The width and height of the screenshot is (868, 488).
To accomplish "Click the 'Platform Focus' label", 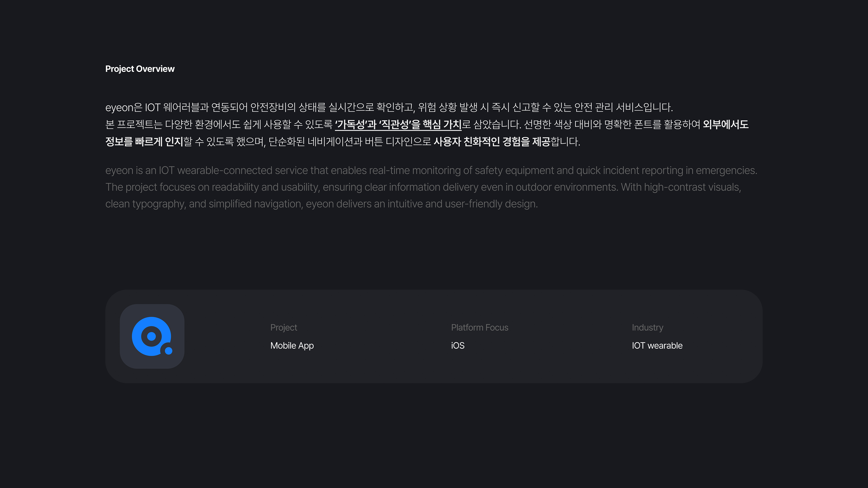I will (479, 327).
